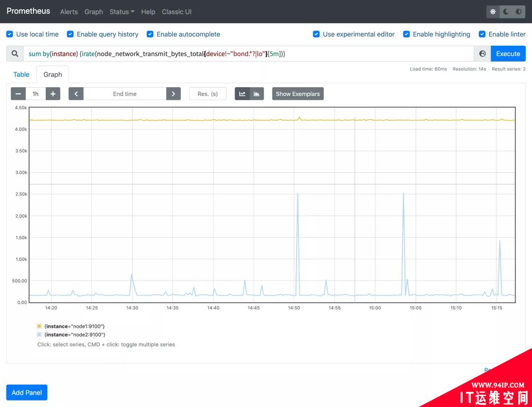Screen dimensions: 532x407
Task: Select the node1:9100 yellow series swatch
Action: [39, 326]
